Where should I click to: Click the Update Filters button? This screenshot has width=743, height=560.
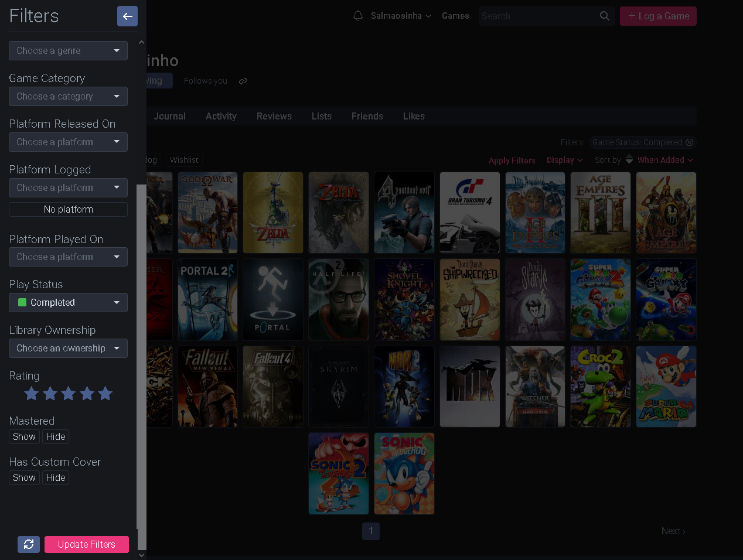tap(87, 544)
